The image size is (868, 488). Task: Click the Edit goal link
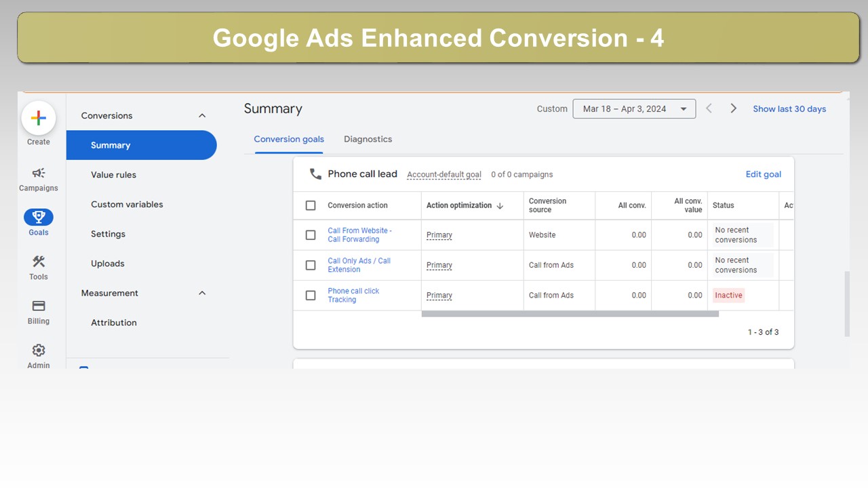coord(764,174)
